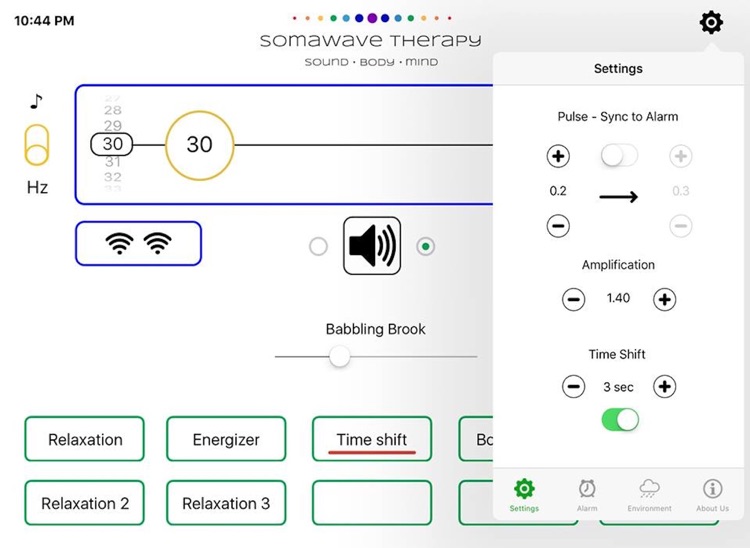Viewport: 750px width, 548px height.
Task: Select 31 in the frequency picker
Action: point(113,162)
